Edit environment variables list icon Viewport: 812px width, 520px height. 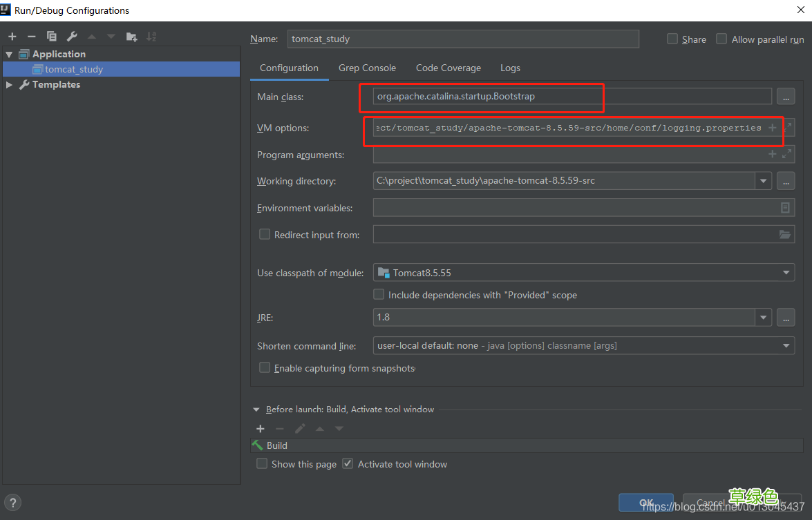(x=785, y=207)
